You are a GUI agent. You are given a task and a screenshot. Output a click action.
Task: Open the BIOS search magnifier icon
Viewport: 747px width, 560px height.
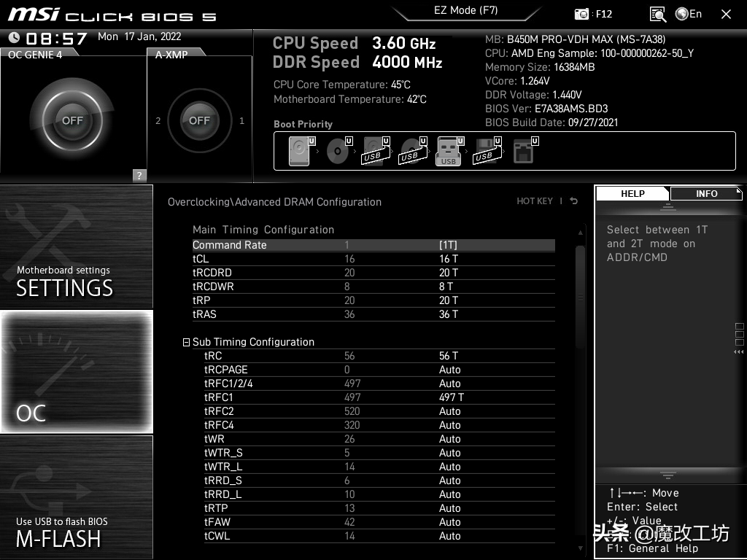[657, 15]
